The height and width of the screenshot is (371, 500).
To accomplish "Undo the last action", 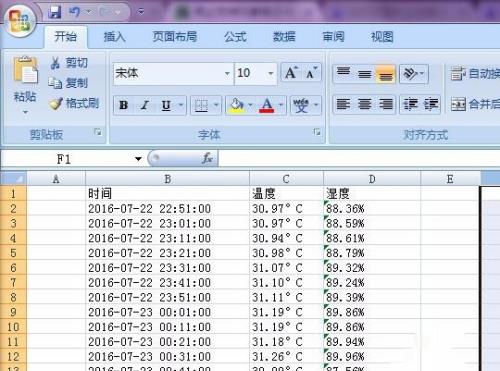I will click(x=74, y=12).
